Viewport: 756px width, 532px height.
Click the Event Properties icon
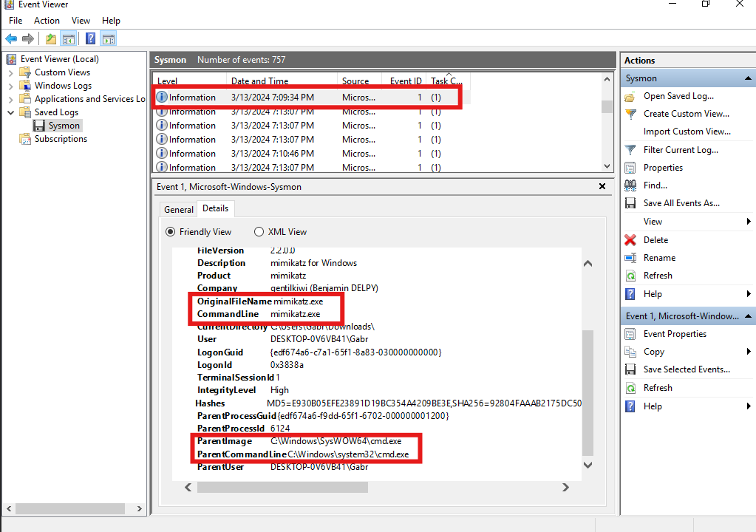(x=630, y=334)
